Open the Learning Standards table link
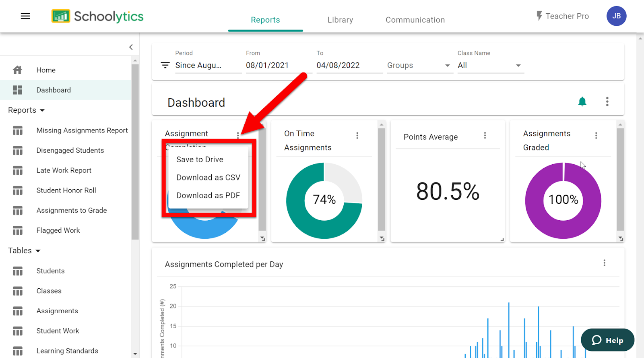644x358 pixels. point(67,351)
